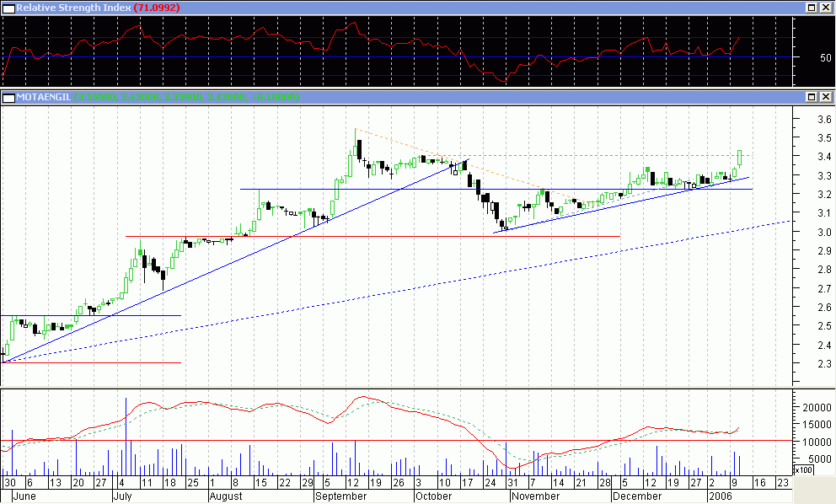Click the 16 date label in January 2006
Image resolution: width=836 pixels, height=504 pixels.
(759, 483)
